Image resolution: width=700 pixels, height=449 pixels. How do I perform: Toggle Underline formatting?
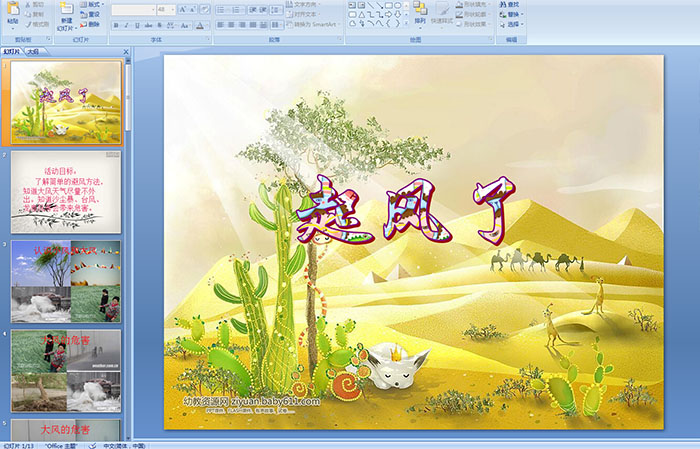point(137,25)
